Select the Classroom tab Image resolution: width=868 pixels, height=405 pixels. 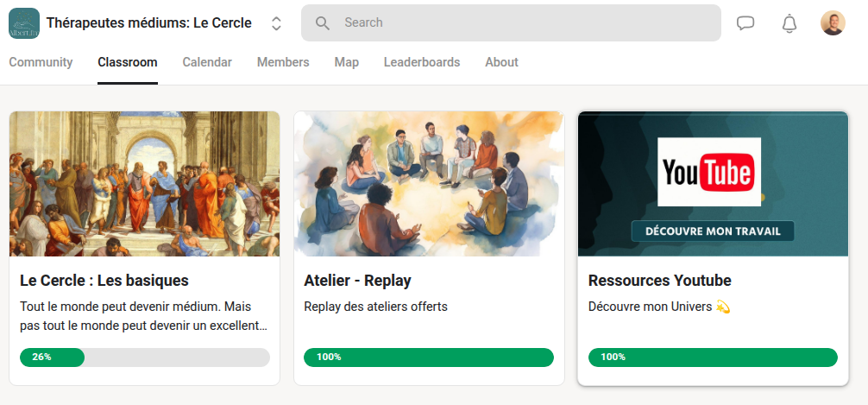128,62
